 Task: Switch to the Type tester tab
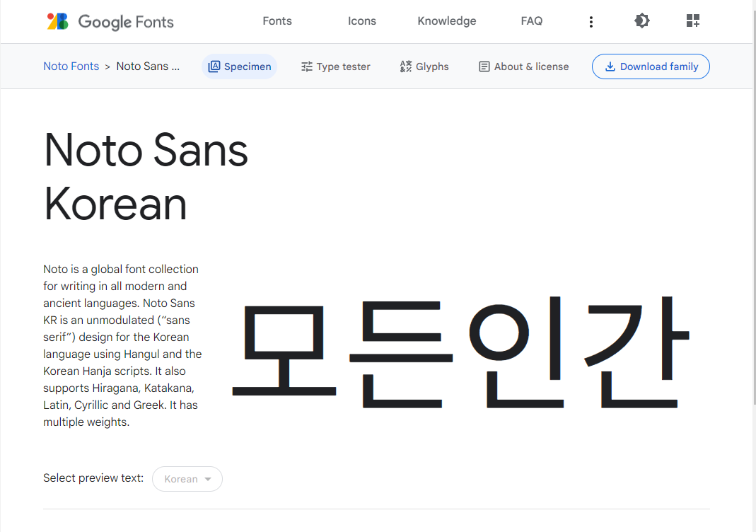336,66
